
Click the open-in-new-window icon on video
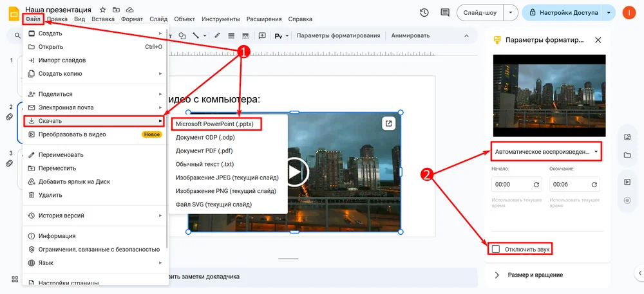pos(388,124)
